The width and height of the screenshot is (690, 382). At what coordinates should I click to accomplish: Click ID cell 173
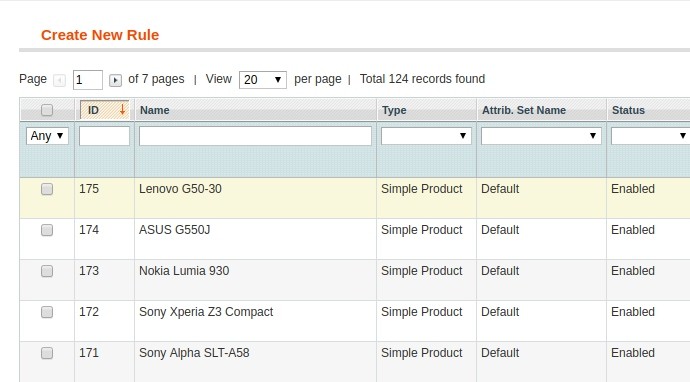(89, 271)
